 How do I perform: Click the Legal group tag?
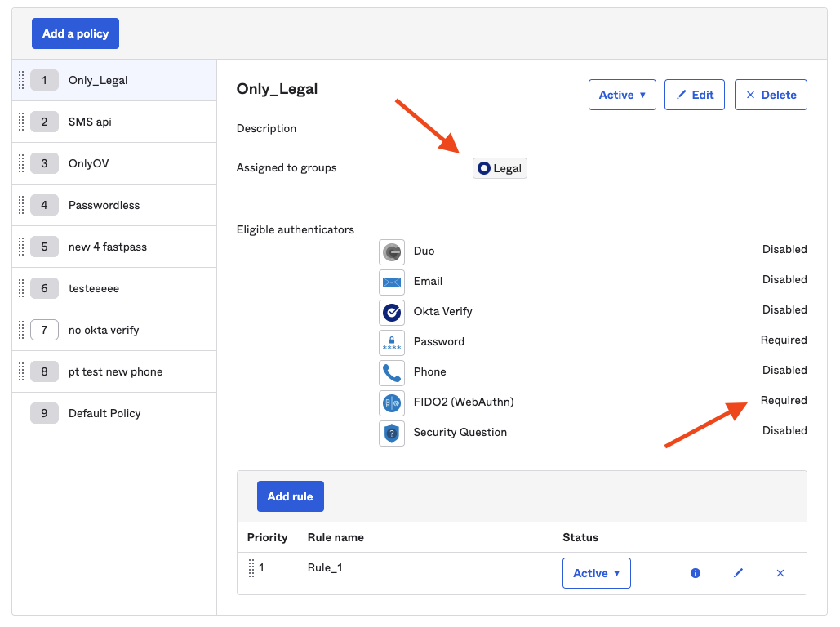(x=500, y=168)
